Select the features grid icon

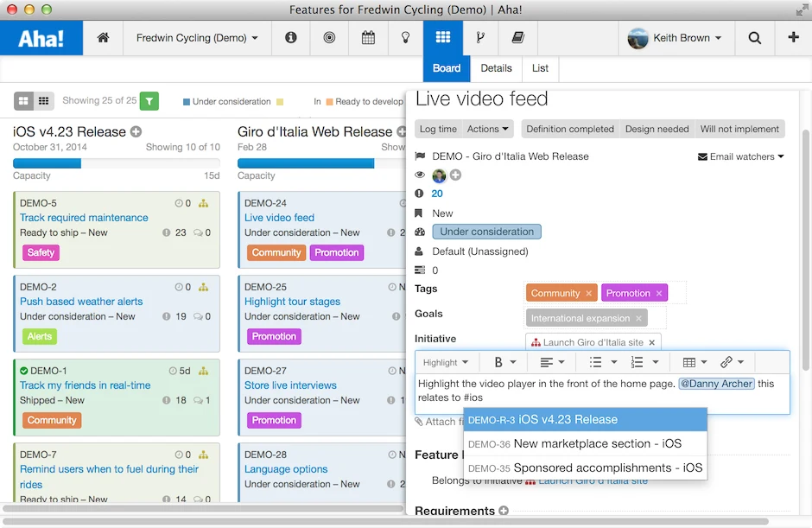(x=443, y=37)
